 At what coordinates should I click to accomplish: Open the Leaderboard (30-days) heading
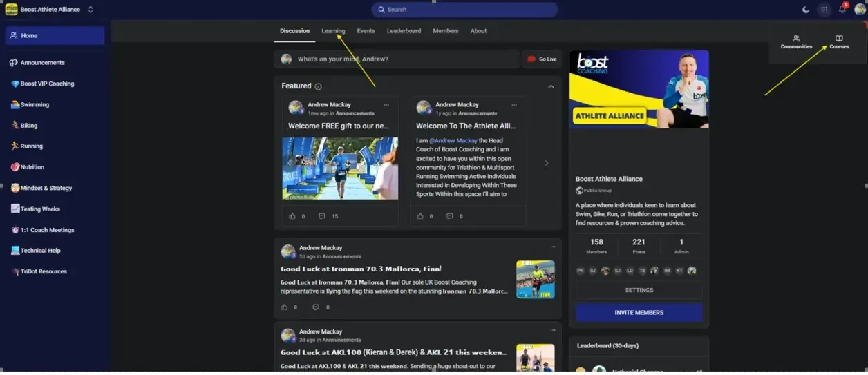coord(608,346)
